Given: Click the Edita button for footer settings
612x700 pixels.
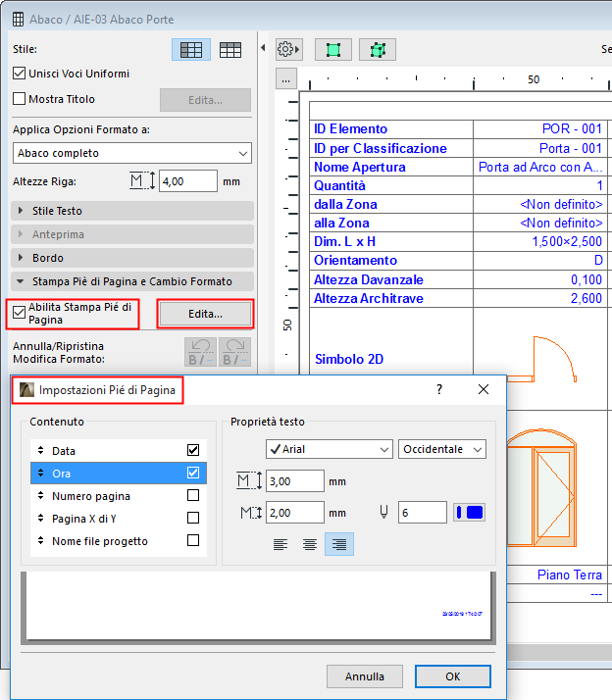Looking at the screenshot, I should [x=205, y=314].
